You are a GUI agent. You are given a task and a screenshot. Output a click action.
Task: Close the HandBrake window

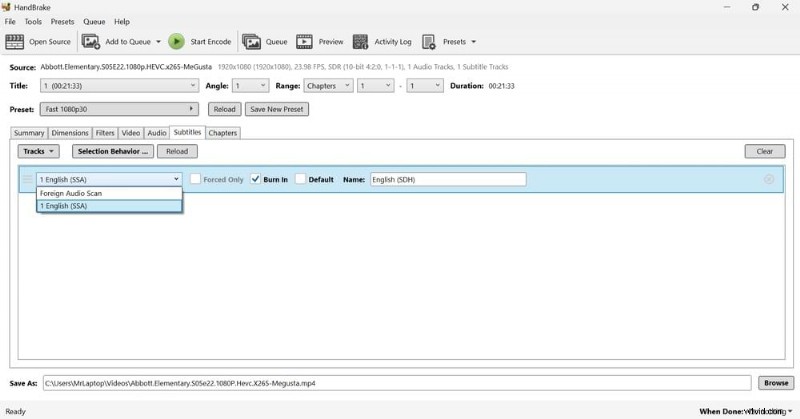tap(785, 7)
